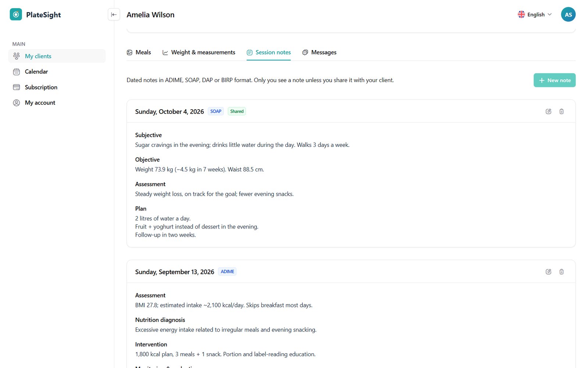Click the Calendar sidebar icon
588x368 pixels.
point(17,72)
